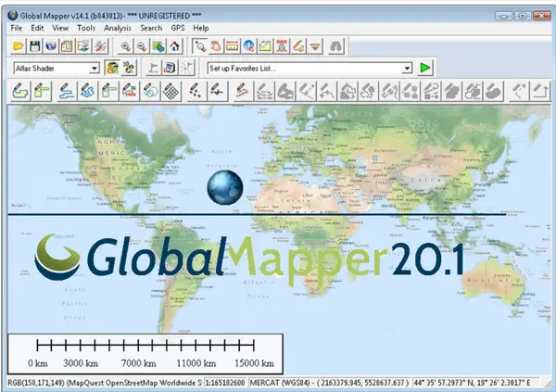
Task: Click the globe Download Online Data icon
Action: click(x=51, y=46)
